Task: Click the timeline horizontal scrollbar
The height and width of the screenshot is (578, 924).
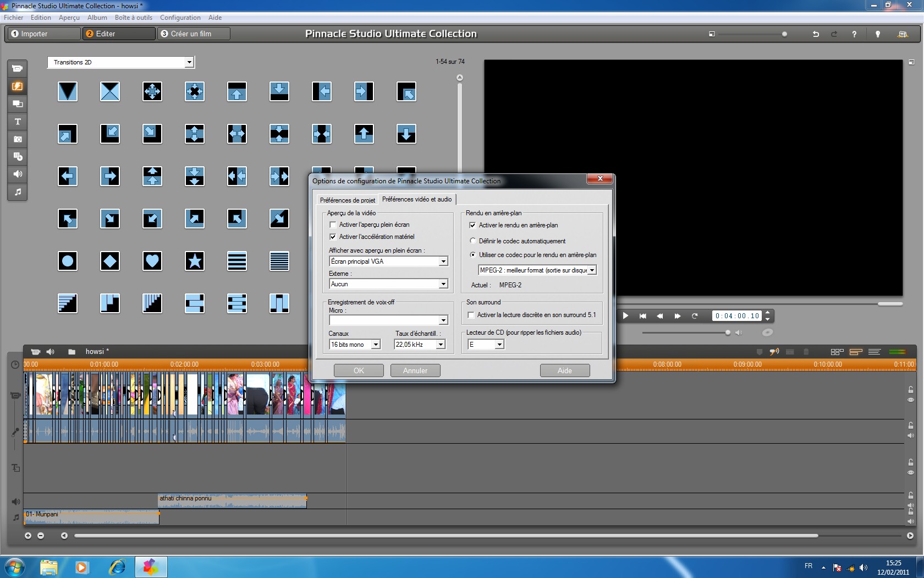Action: click(x=446, y=536)
